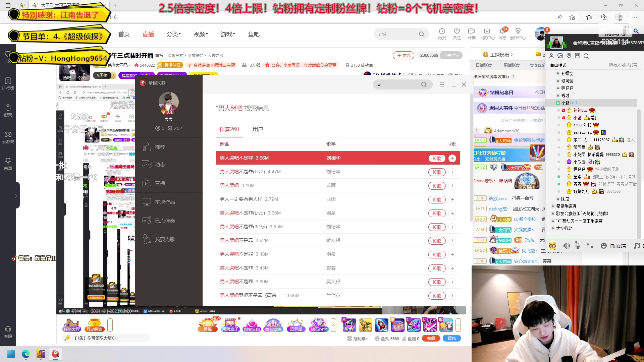
Task: Open 首页 in Douyu navigation
Action: (124, 34)
